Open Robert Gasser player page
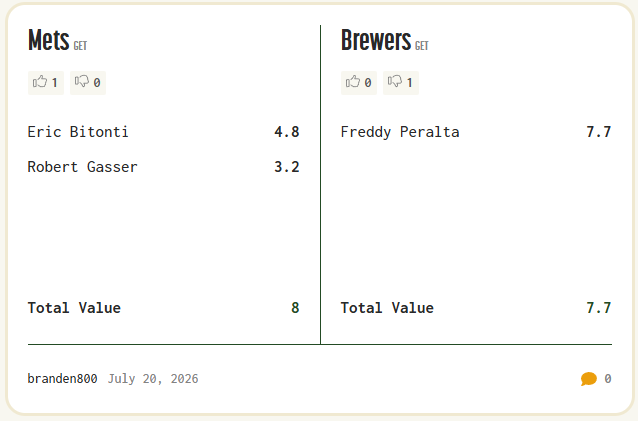This screenshot has height=421, width=638. point(83,167)
